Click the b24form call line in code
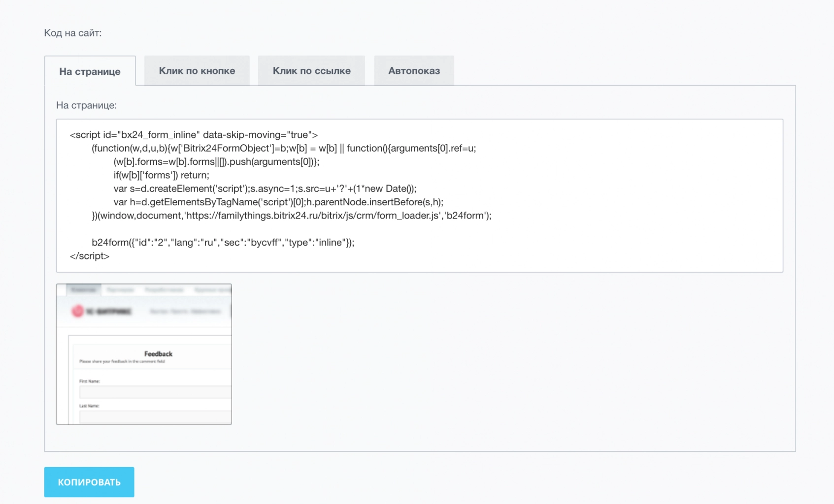Viewport: 834px width, 504px height. [223, 243]
